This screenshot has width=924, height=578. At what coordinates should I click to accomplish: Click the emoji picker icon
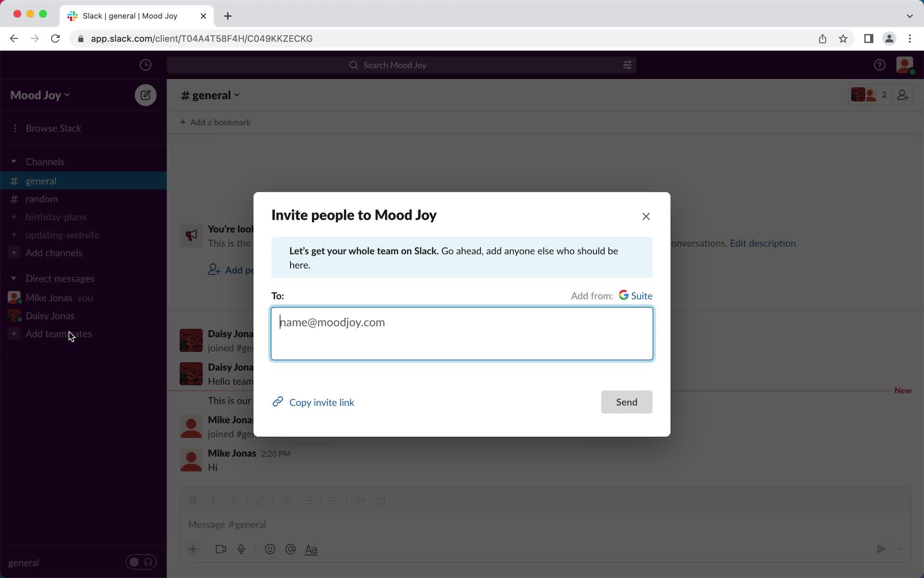[270, 549]
